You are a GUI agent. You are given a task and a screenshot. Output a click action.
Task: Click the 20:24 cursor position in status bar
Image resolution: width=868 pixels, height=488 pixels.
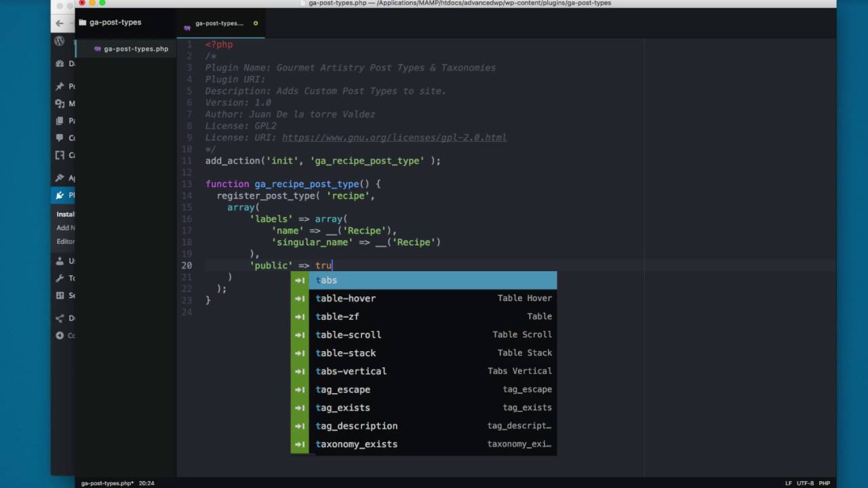146,483
